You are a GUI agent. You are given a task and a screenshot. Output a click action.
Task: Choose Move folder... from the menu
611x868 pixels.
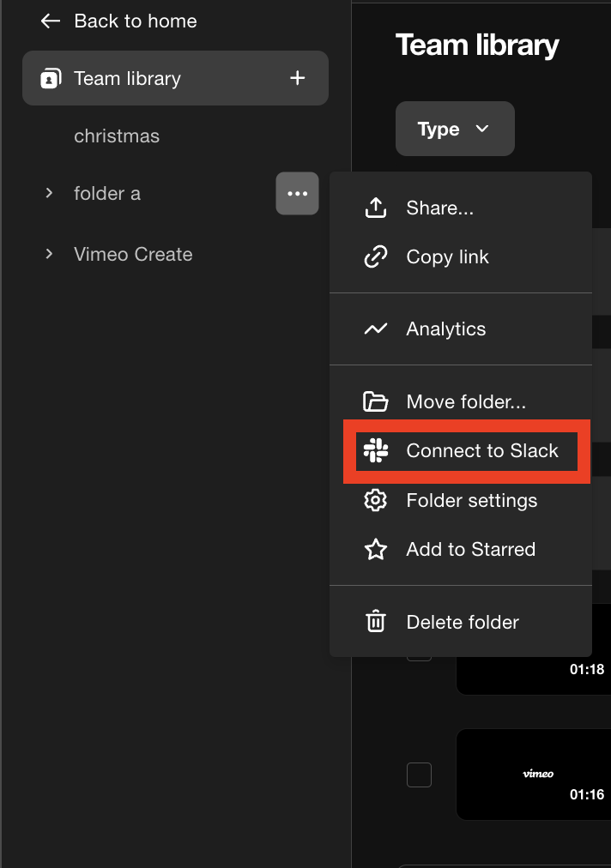click(x=465, y=401)
